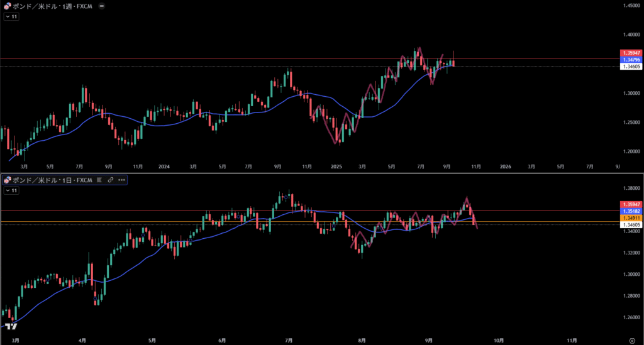This screenshot has width=644, height=345.
Task: Click the GBP/USD flag icon on the weekly chart
Action: coord(8,6)
